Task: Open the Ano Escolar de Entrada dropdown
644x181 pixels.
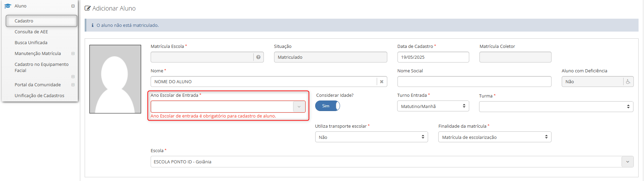Action: pyautogui.click(x=228, y=107)
